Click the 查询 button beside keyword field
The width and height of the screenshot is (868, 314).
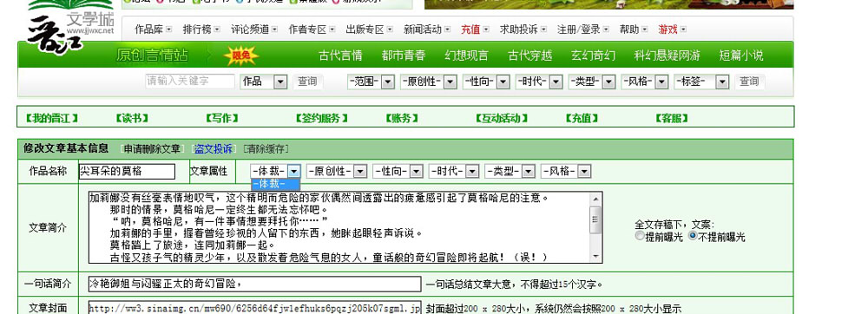(x=307, y=82)
